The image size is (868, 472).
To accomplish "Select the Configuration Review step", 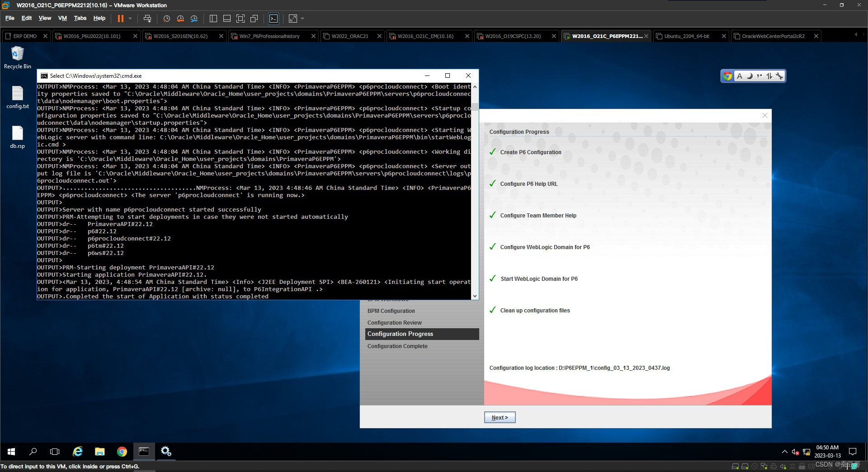I will tap(395, 323).
